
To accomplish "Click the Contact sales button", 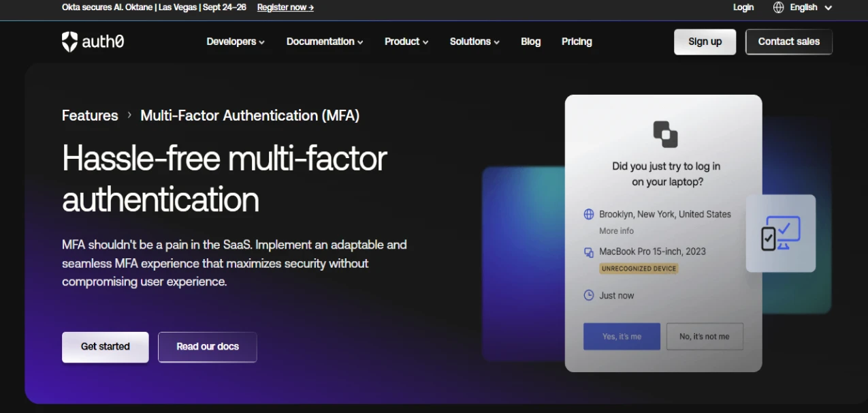I will [789, 42].
